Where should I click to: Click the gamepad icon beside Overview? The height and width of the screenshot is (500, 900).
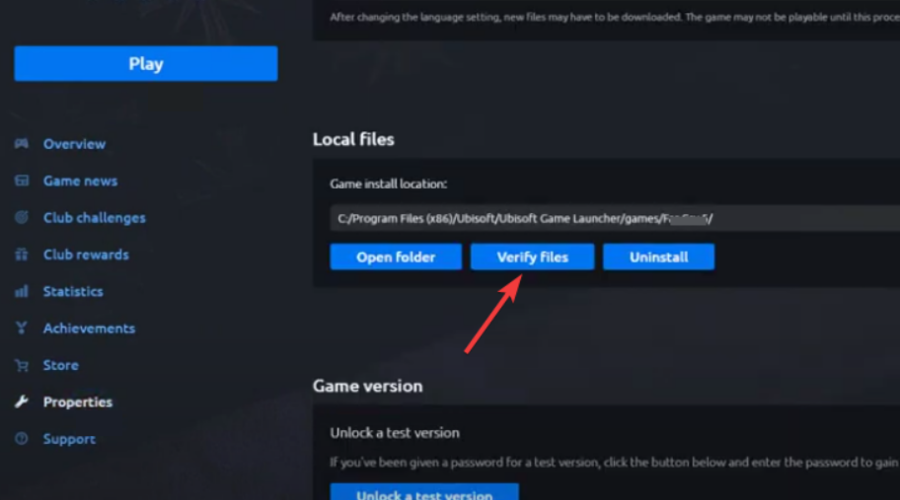click(x=21, y=144)
